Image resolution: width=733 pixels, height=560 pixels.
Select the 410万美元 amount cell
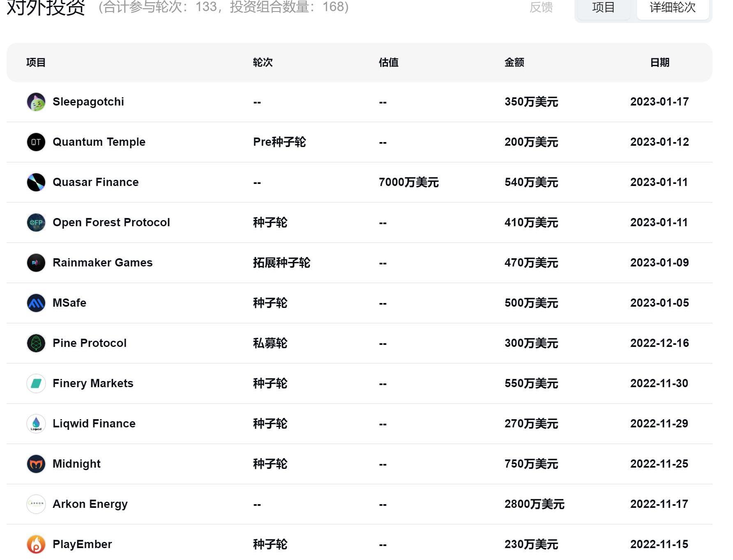[531, 223]
